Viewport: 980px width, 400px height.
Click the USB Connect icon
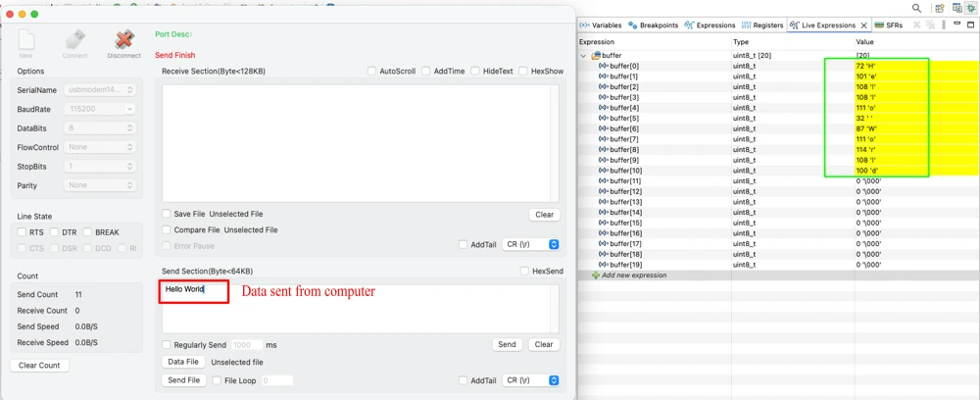point(74,39)
